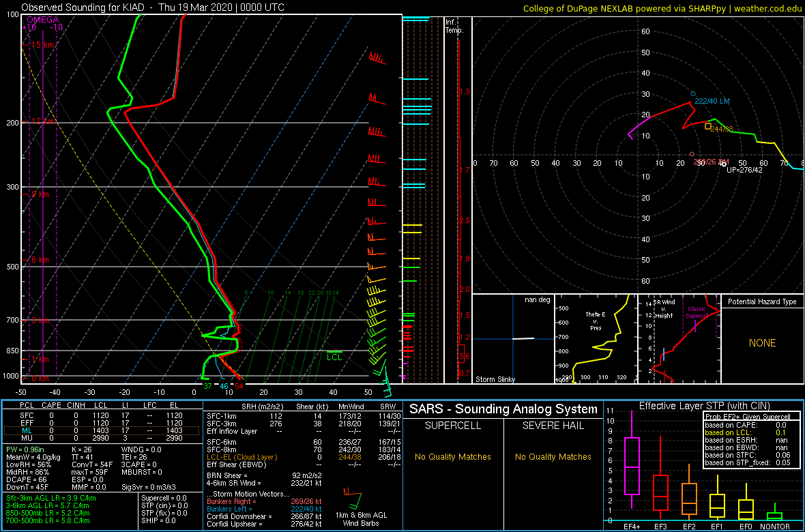Click the green NONTOR box plot

775,516
